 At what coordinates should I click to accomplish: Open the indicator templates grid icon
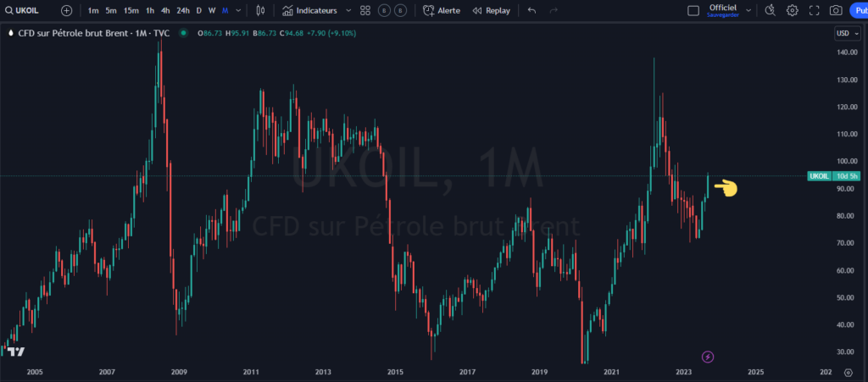[x=365, y=10]
